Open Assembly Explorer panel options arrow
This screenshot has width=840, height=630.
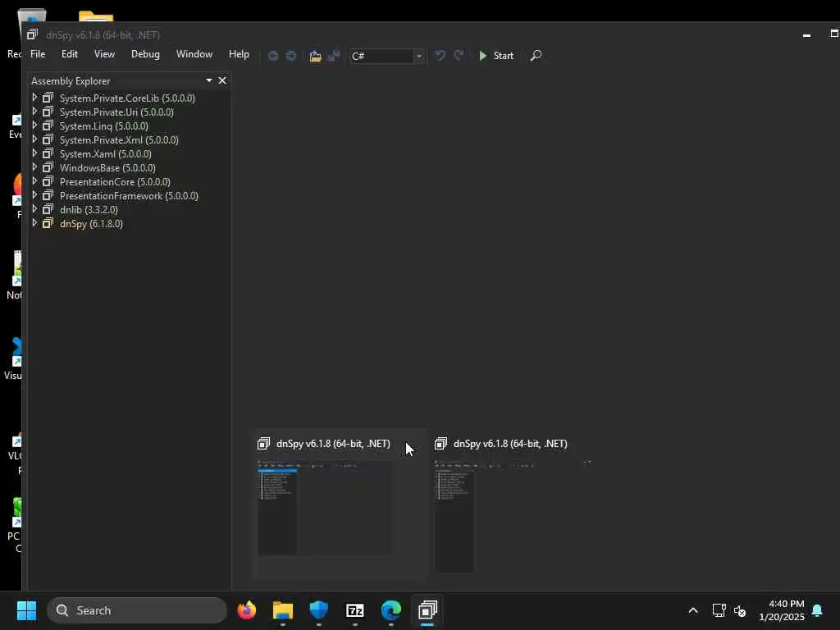[x=209, y=80]
